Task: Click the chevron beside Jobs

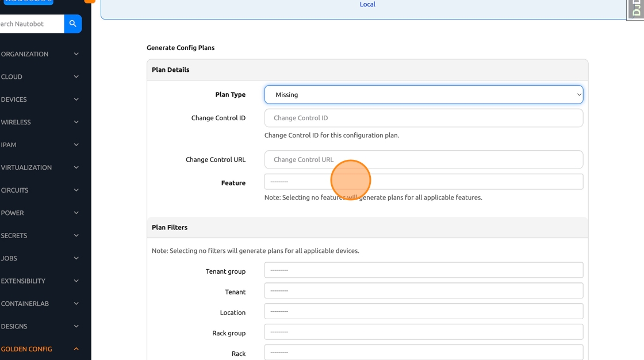Action: click(76, 258)
